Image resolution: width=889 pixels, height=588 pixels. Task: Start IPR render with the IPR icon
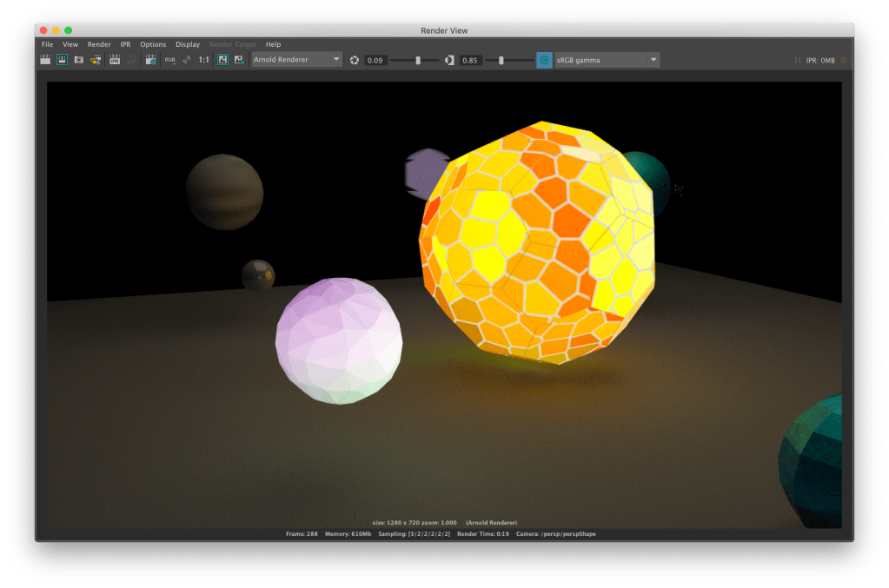coord(114,60)
